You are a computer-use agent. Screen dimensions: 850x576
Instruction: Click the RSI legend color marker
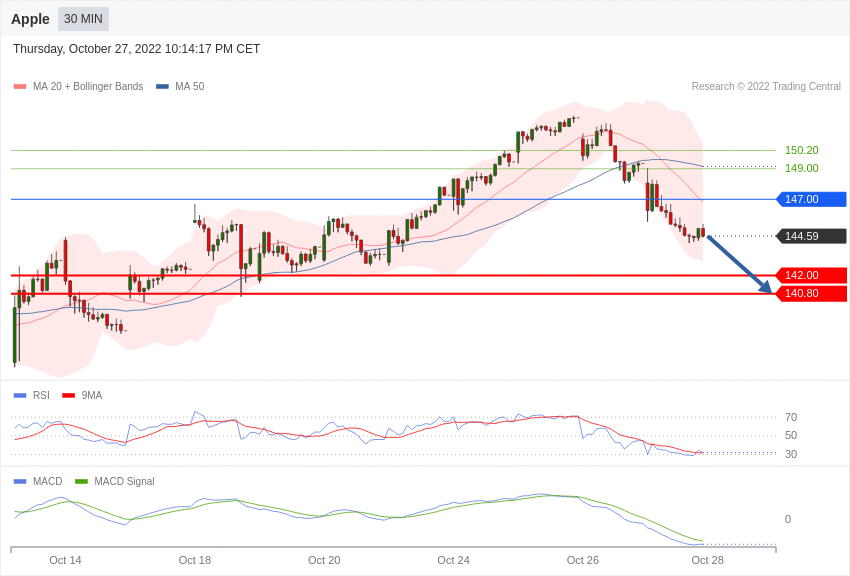coord(20,396)
